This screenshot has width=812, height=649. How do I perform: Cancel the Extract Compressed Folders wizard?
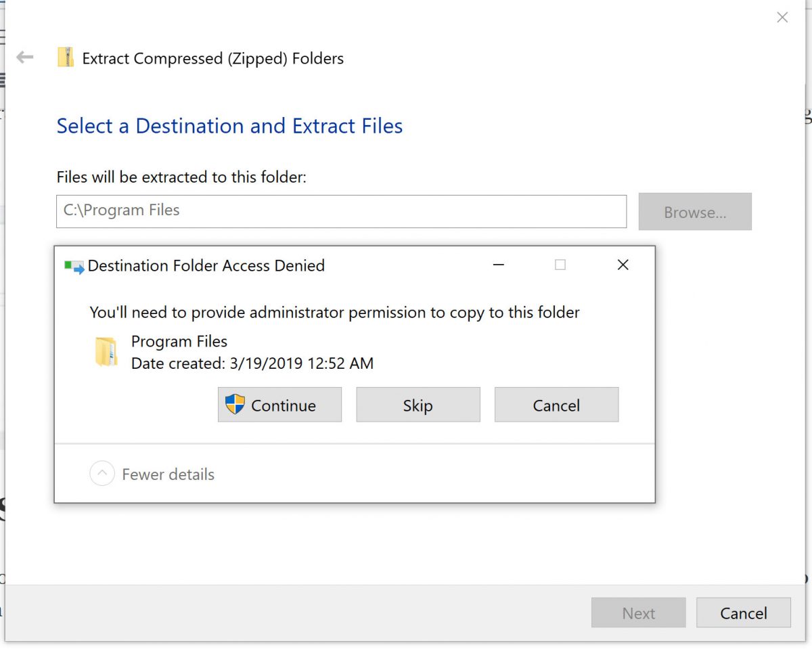(743, 613)
